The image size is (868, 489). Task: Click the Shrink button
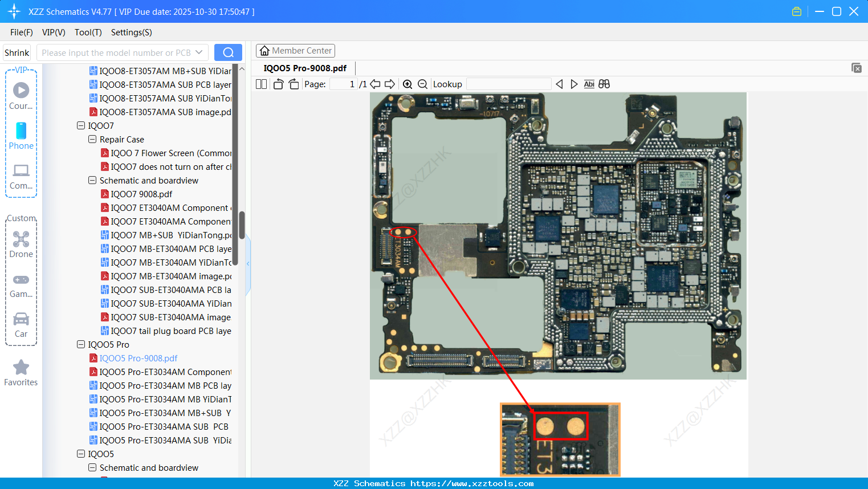pos(17,52)
